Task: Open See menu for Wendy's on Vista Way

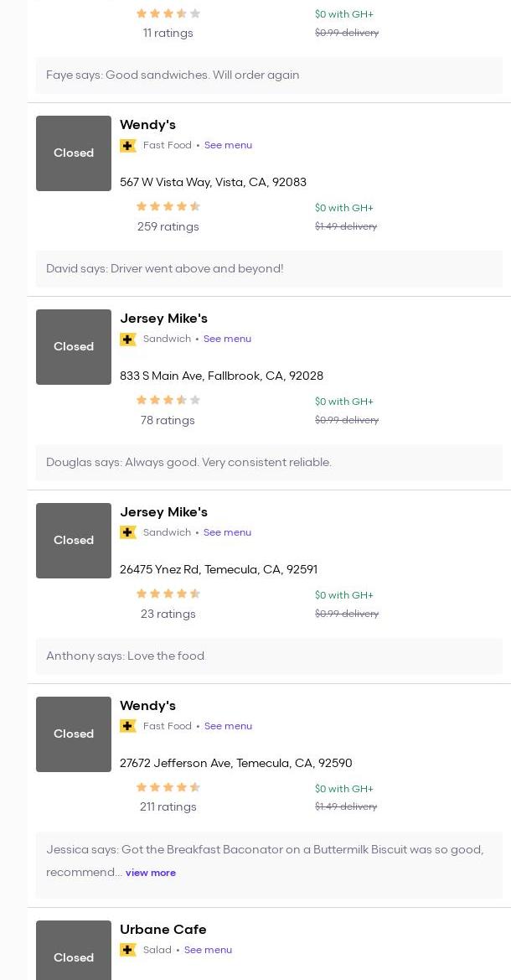Action: click(x=228, y=145)
